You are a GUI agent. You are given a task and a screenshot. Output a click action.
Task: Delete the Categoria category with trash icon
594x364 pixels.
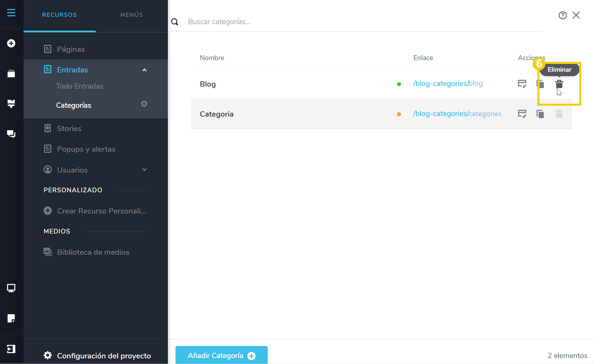tap(559, 114)
